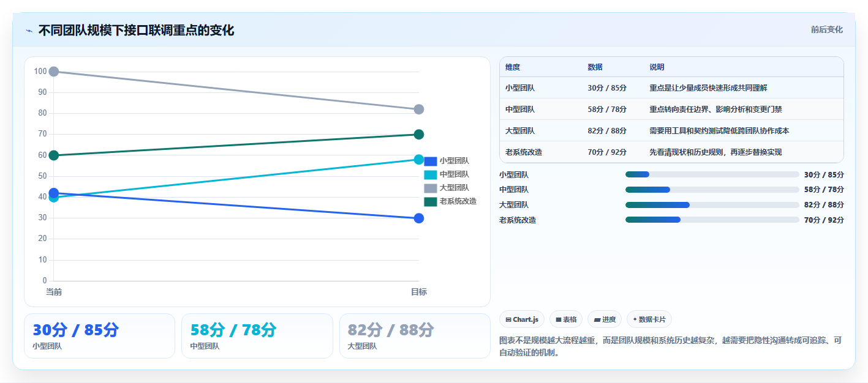Open the gray 82分 / 88分 data card
This screenshot has width=868, height=383.
(x=415, y=336)
